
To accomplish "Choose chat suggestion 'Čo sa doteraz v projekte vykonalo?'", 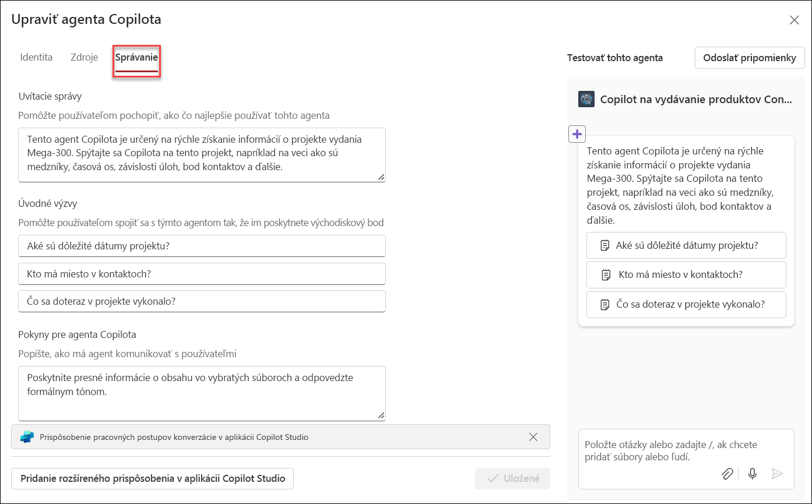I will (x=686, y=304).
